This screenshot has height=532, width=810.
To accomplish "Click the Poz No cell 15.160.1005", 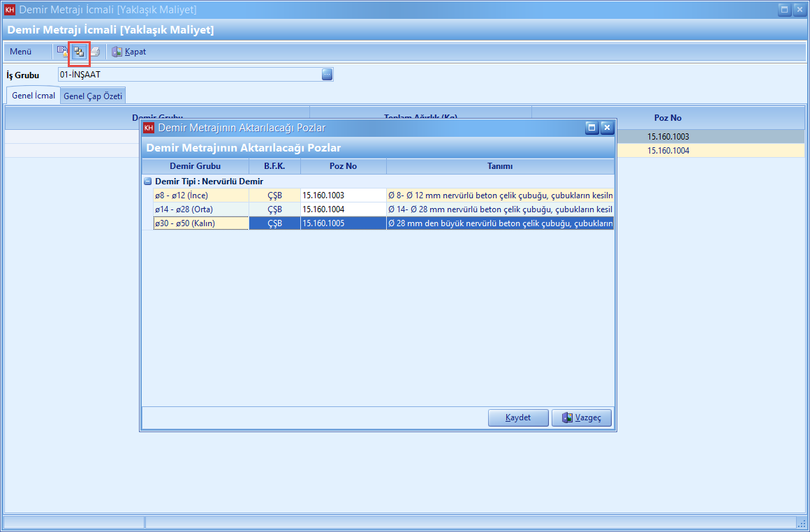I will pyautogui.click(x=343, y=223).
